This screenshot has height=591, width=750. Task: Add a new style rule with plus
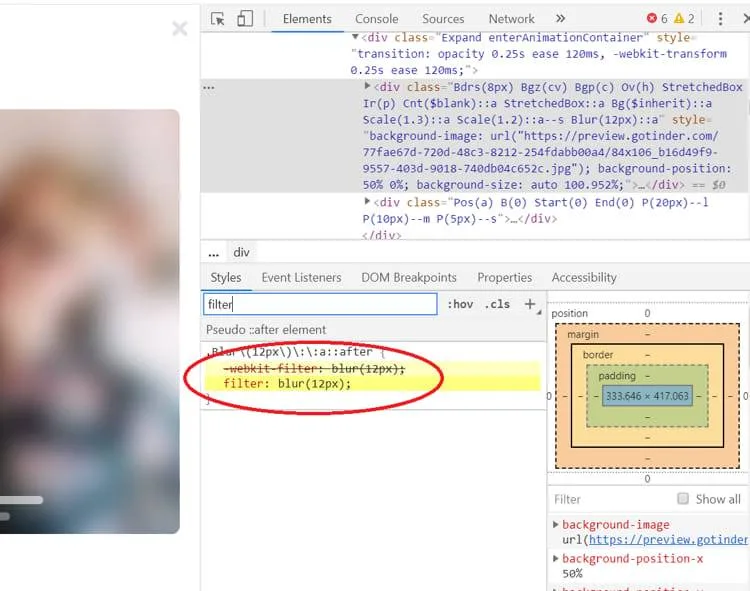[x=530, y=304]
